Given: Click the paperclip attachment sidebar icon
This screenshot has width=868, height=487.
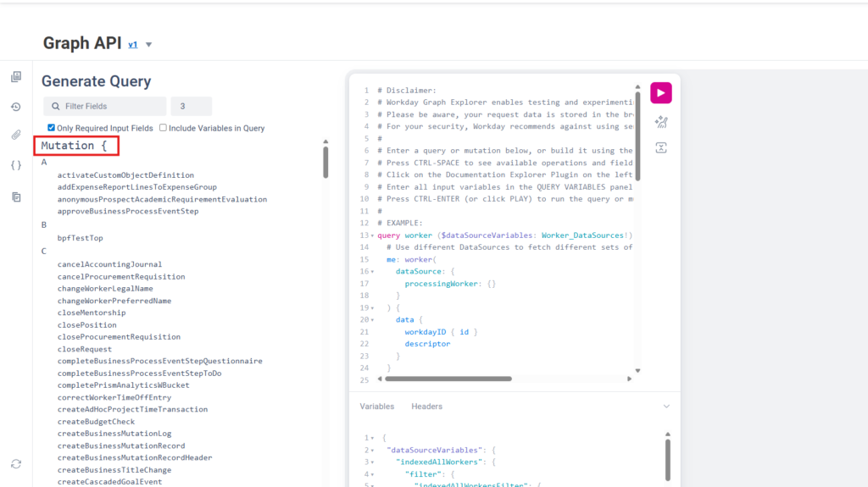Looking at the screenshot, I should point(16,135).
